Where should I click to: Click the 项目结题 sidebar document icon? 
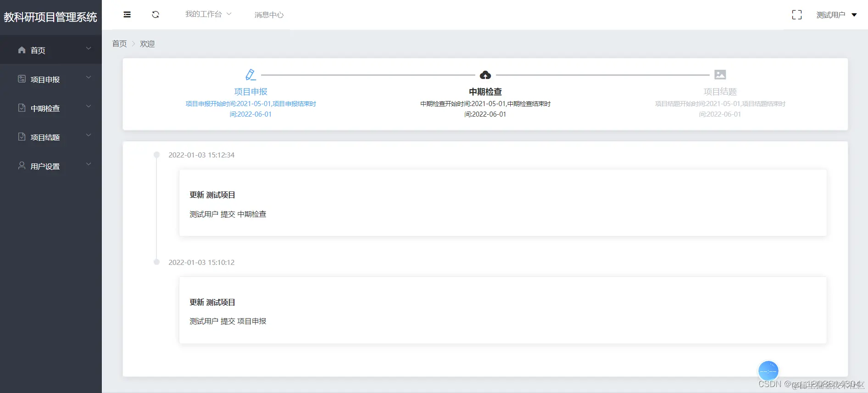(22, 137)
